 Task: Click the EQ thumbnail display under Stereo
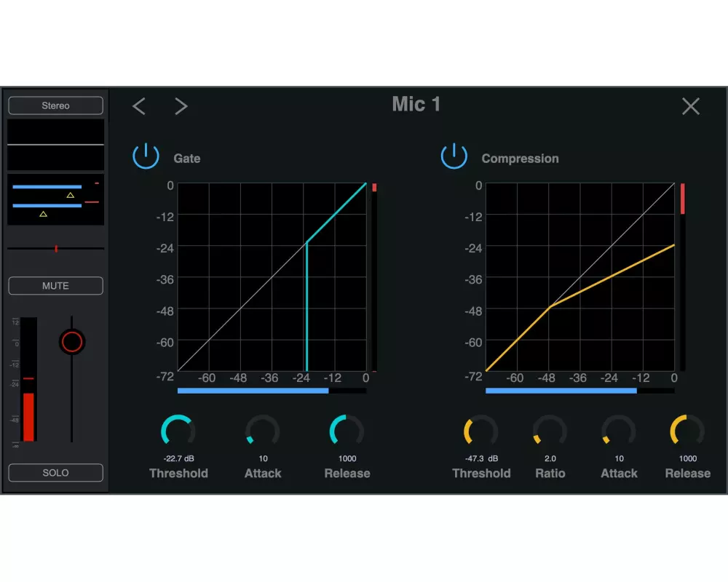coord(55,145)
